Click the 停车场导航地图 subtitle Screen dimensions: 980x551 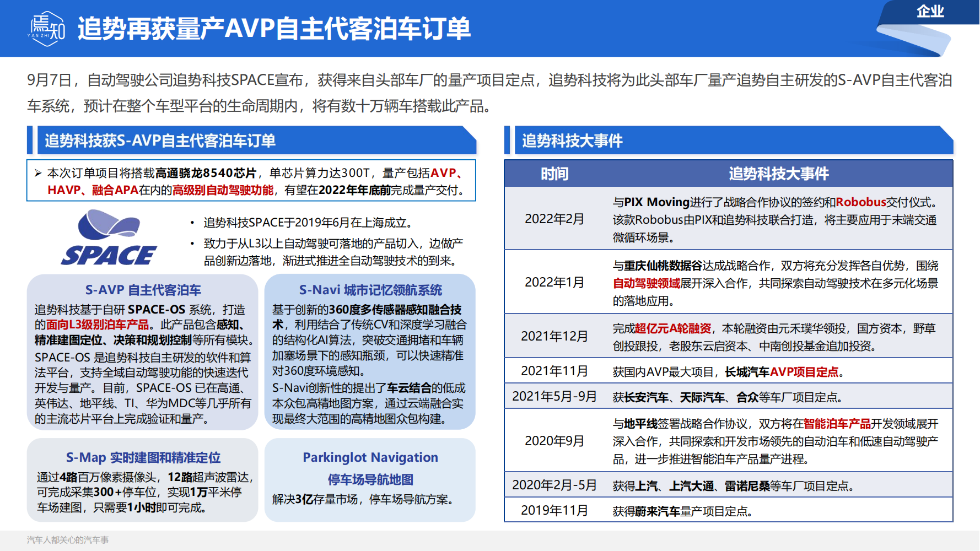tap(370, 480)
